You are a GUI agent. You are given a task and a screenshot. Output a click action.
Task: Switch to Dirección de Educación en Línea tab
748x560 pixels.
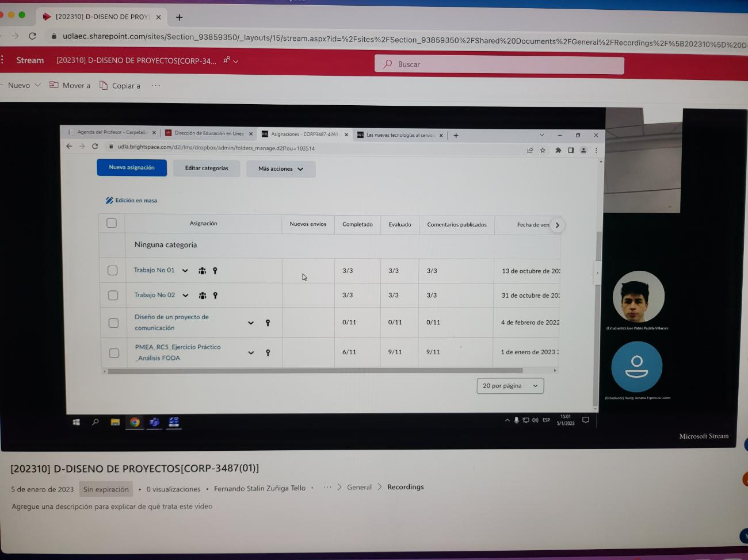(x=208, y=133)
